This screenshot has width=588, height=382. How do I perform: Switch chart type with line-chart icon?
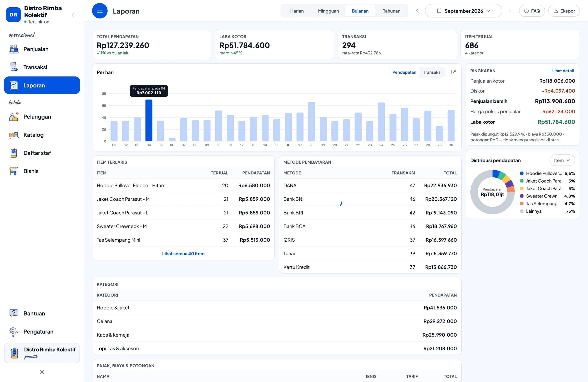click(x=453, y=72)
